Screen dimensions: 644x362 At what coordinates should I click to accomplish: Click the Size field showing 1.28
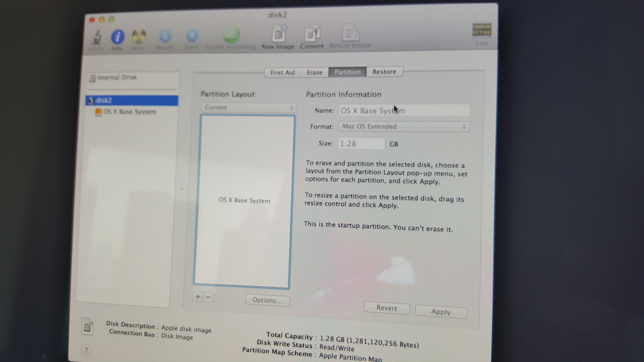tap(361, 144)
